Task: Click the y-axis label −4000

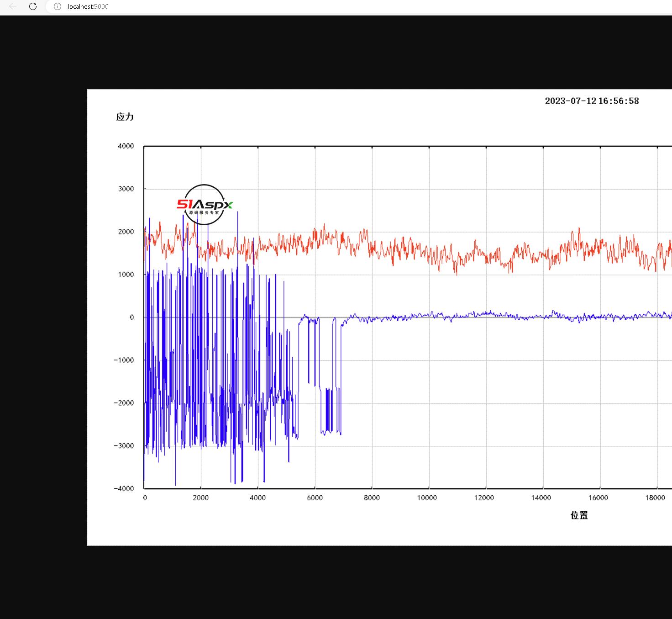Action: coord(124,488)
